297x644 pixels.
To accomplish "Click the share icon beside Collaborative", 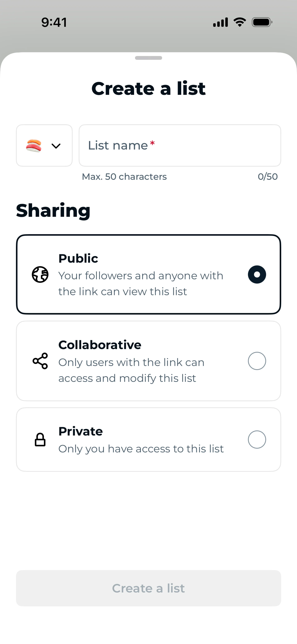I will click(x=40, y=361).
